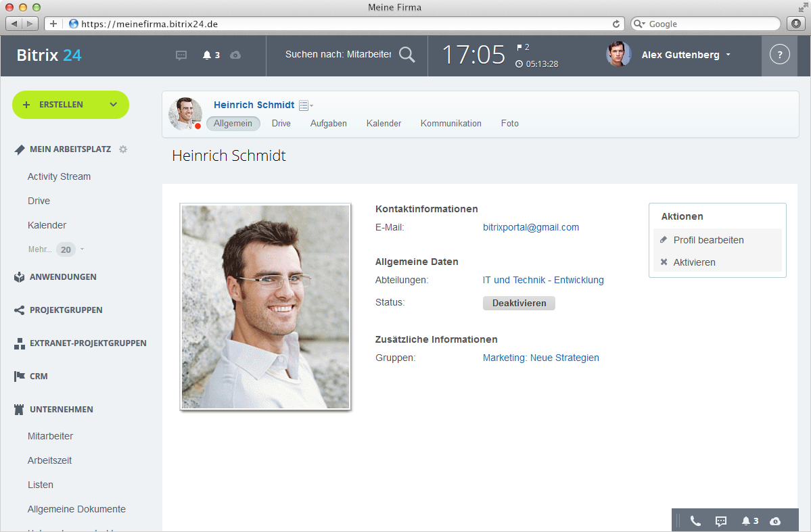Open the chat bubble in bottom bar
Viewport: 811px width, 532px height.
[x=721, y=521]
